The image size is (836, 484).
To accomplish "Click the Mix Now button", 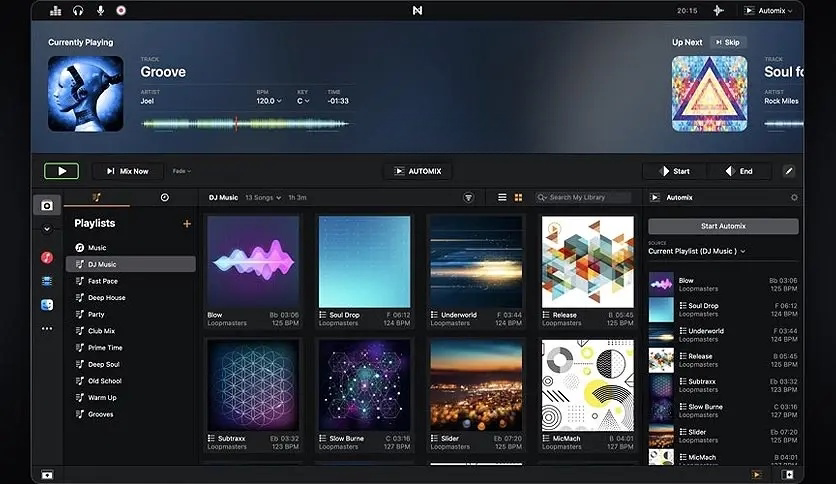I will (x=127, y=171).
